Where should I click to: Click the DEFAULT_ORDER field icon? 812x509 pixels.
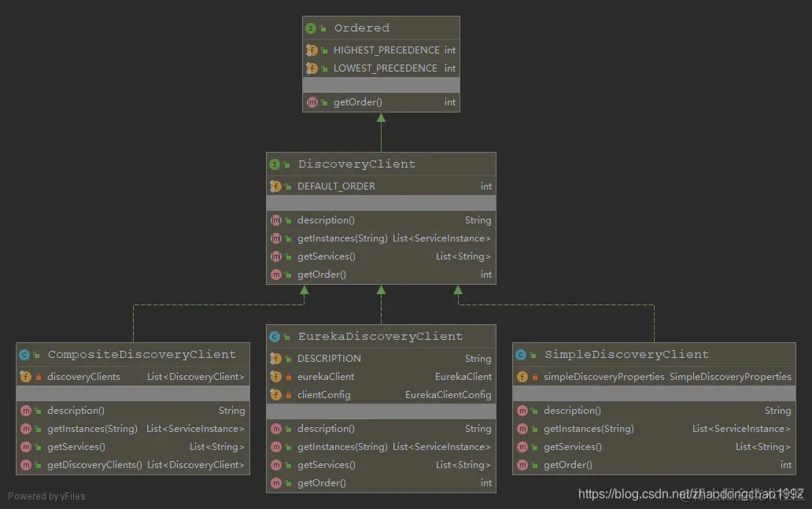point(275,186)
